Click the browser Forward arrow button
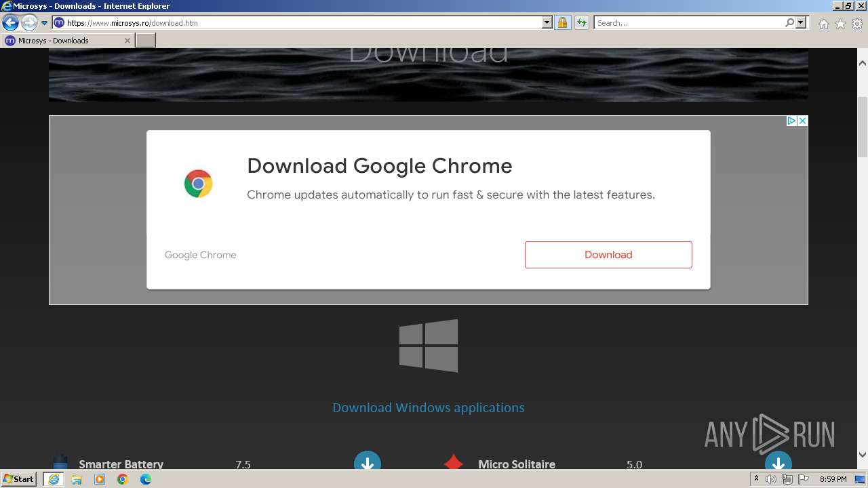Viewport: 868px width, 488px height. click(28, 23)
